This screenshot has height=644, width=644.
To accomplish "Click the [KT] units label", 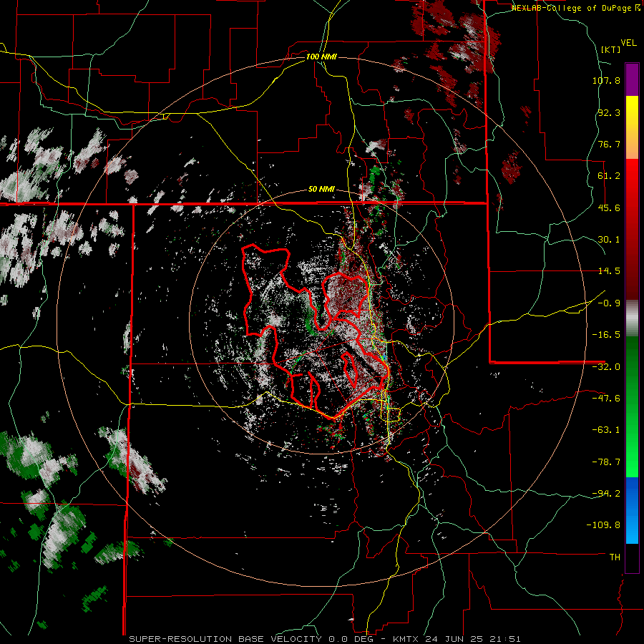I will coord(611,49).
